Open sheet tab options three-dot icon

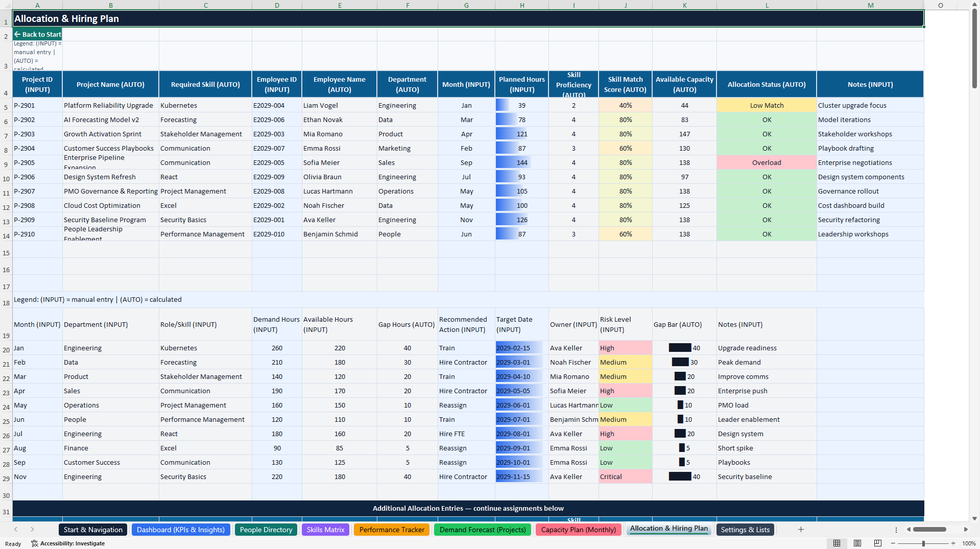point(896,530)
